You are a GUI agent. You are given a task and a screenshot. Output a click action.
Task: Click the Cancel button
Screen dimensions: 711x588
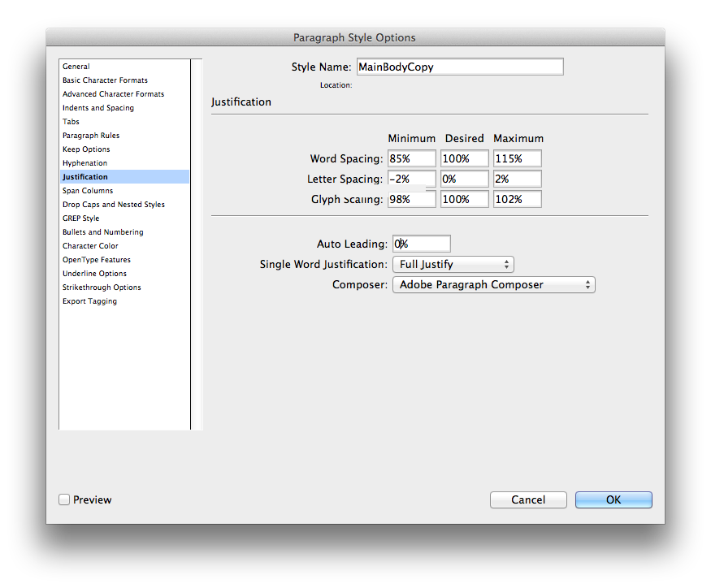528,500
